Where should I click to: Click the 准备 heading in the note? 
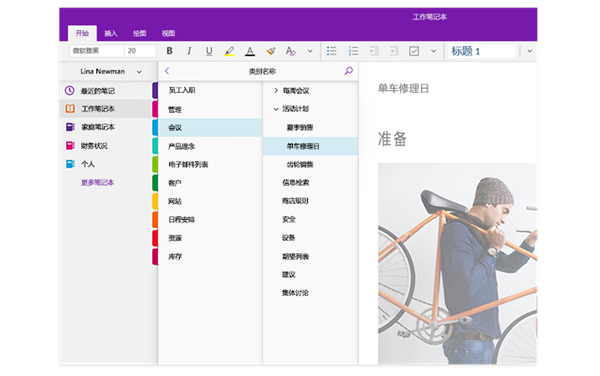pos(392,138)
